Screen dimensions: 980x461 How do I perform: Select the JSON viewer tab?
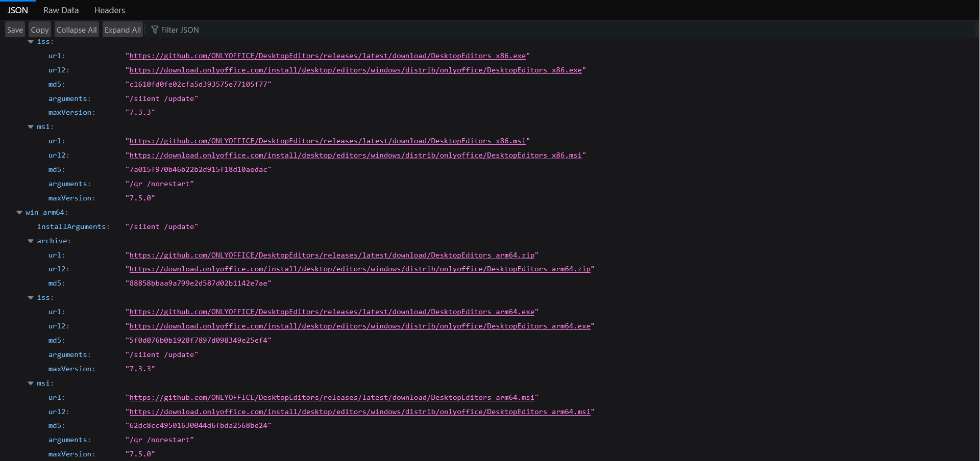pos(17,10)
